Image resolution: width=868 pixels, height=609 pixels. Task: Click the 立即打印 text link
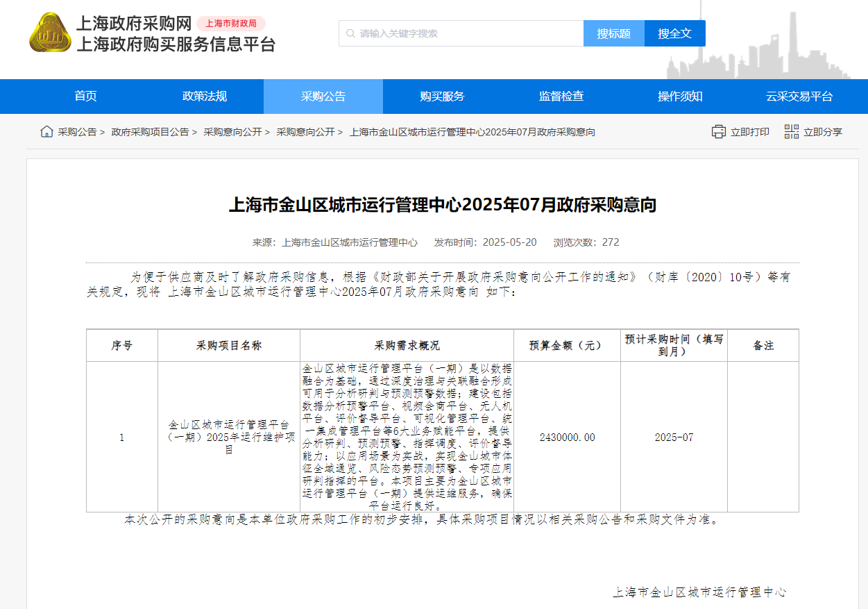click(750, 132)
